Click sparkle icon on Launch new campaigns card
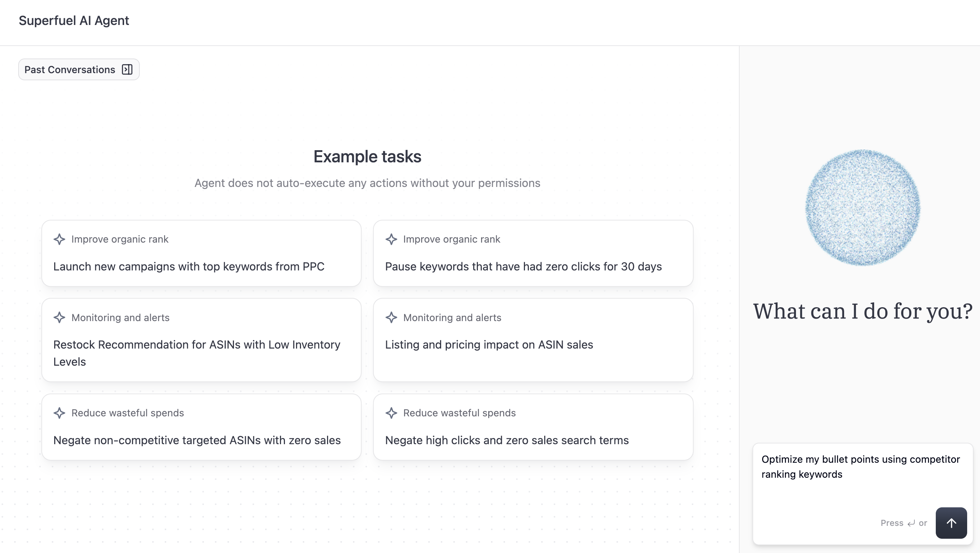 coord(59,239)
